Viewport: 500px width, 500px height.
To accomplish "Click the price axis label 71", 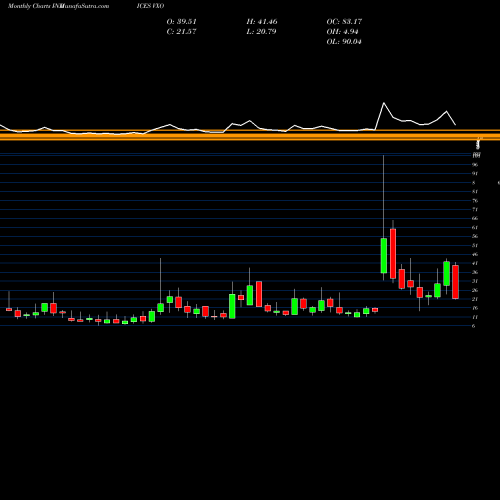I will pyautogui.click(x=475, y=210).
